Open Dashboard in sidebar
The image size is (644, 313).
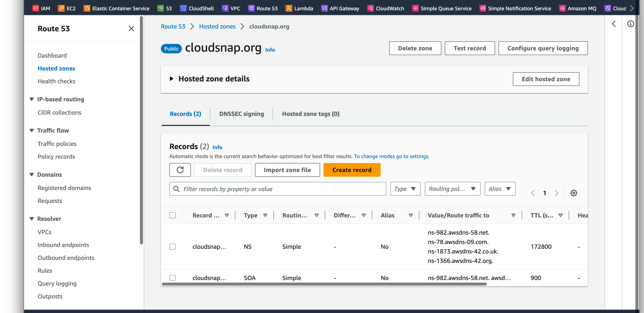click(x=52, y=55)
